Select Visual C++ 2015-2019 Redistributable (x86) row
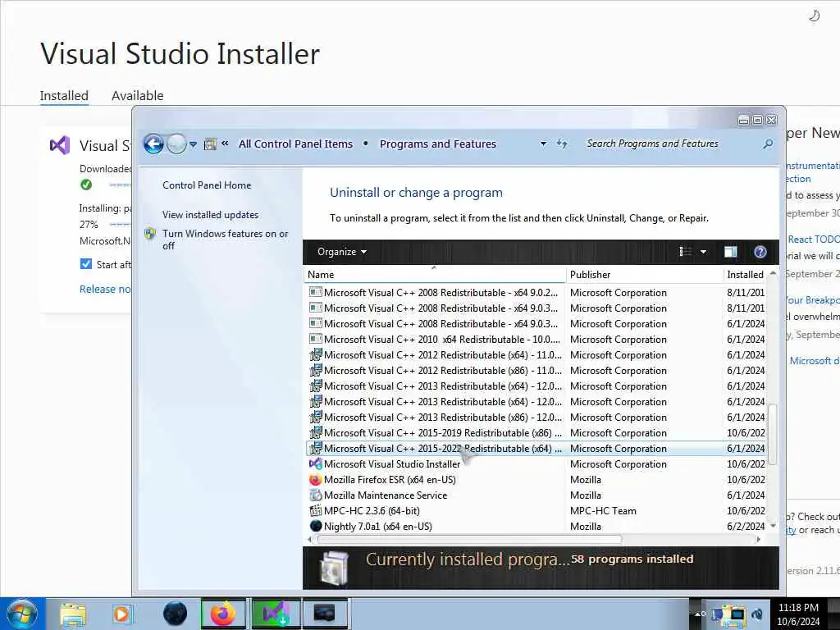The width and height of the screenshot is (840, 630). coord(536,432)
